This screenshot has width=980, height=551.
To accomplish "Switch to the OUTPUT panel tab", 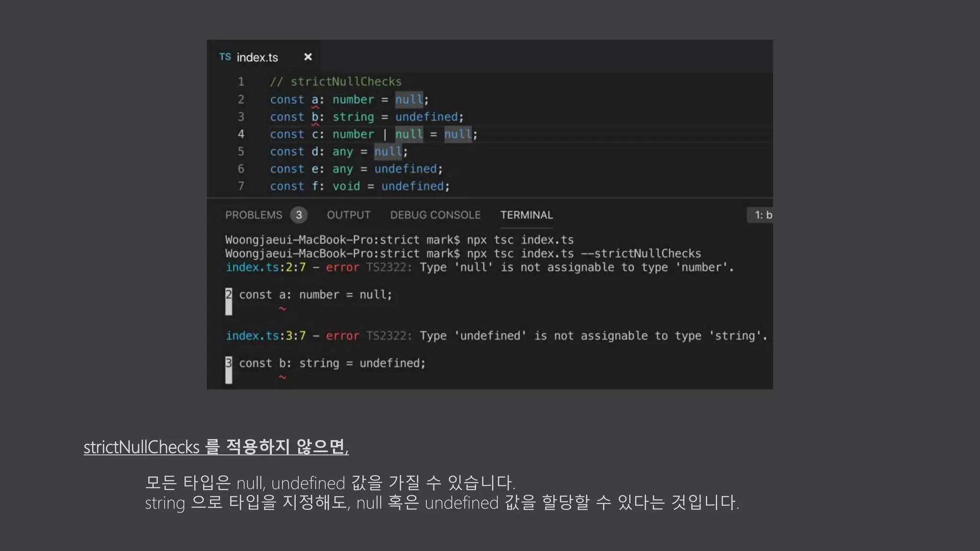I will pos(348,215).
